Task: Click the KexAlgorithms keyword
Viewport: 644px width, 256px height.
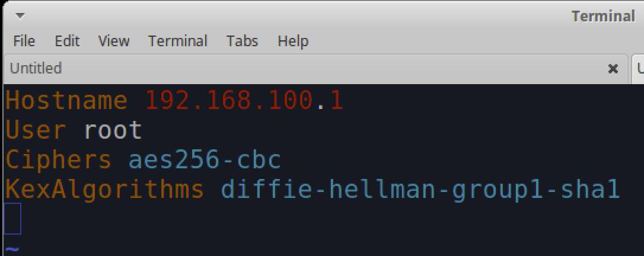Action: [104, 189]
